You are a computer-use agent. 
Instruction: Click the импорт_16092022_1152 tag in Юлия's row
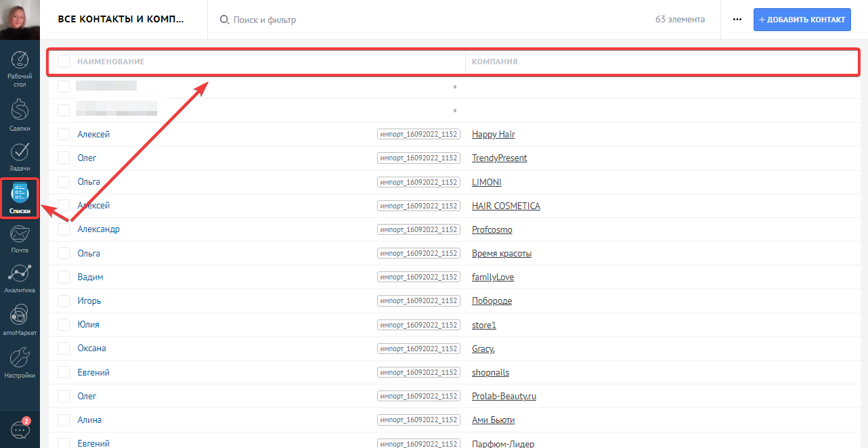(419, 325)
